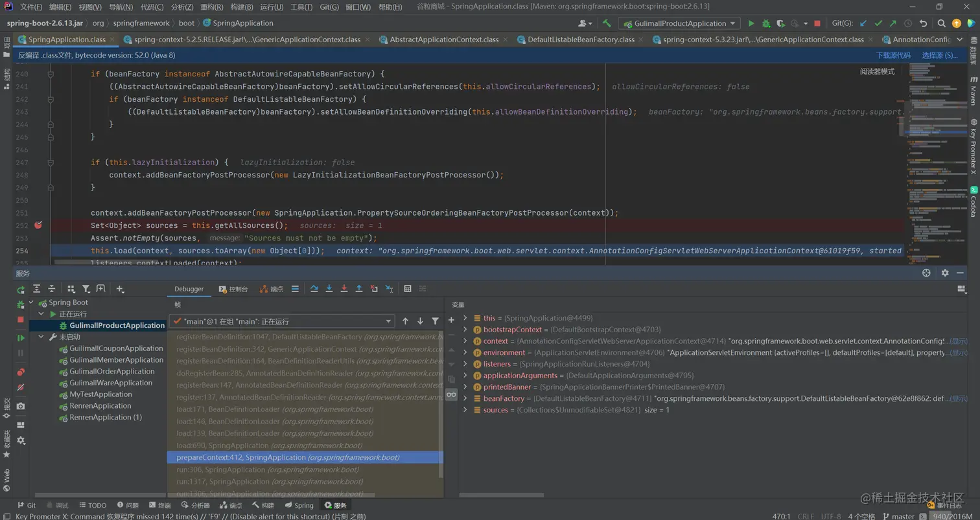This screenshot has height=520, width=980.
Task: Click the Git Rollback undo icon
Action: pyautogui.click(x=924, y=23)
